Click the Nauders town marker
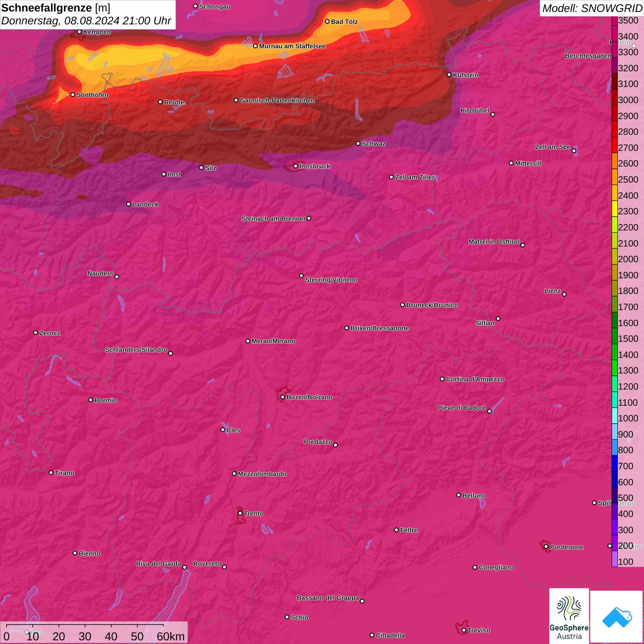The height and width of the screenshot is (644, 644). (116, 277)
